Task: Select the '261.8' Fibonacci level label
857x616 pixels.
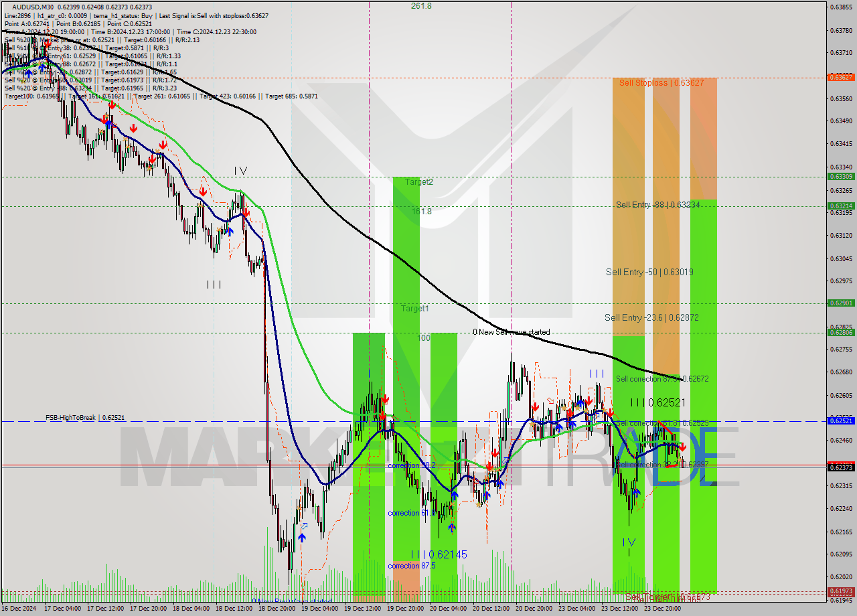Action: click(421, 5)
